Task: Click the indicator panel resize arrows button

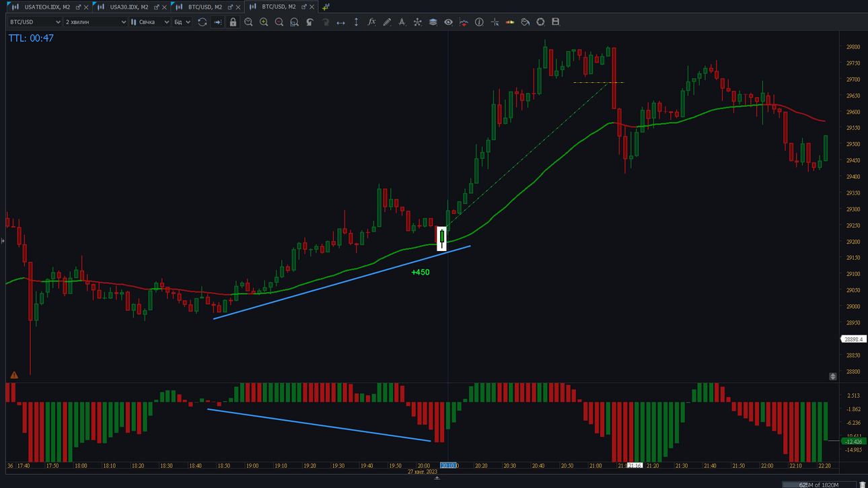Action: pyautogui.click(x=832, y=376)
